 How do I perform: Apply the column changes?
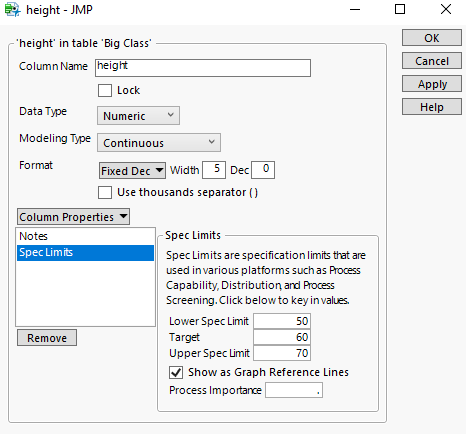(x=432, y=84)
